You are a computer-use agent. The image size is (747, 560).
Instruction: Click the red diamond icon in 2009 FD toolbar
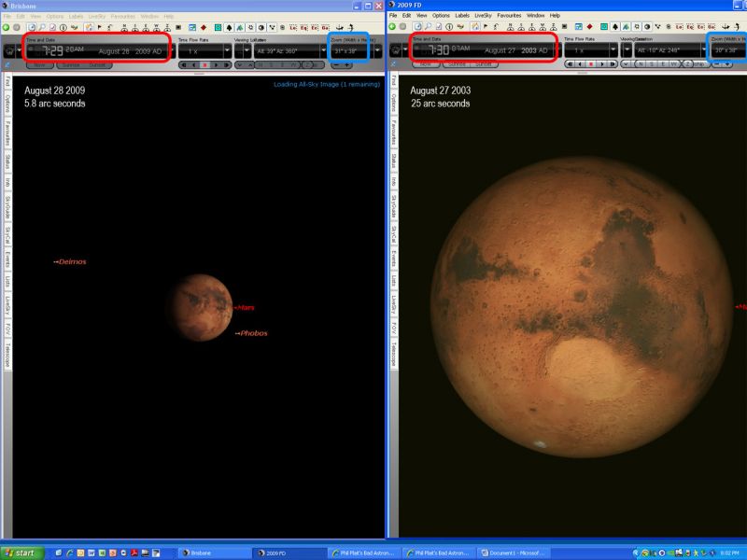pyautogui.click(x=589, y=27)
